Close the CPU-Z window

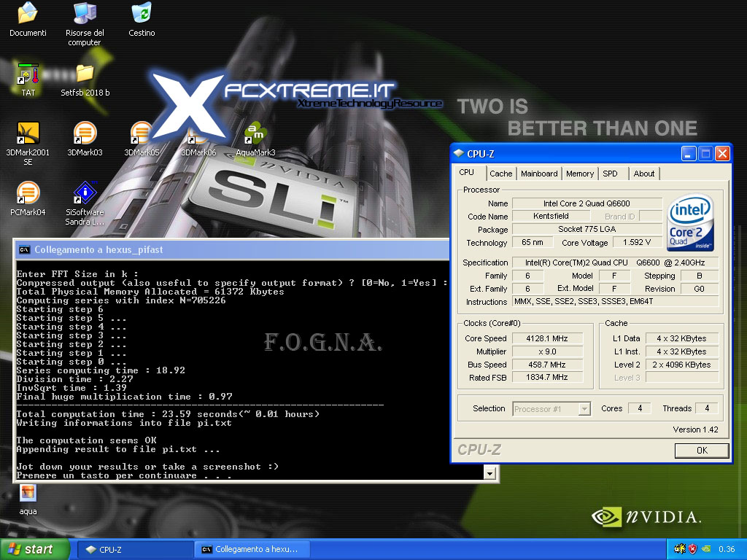point(723,153)
